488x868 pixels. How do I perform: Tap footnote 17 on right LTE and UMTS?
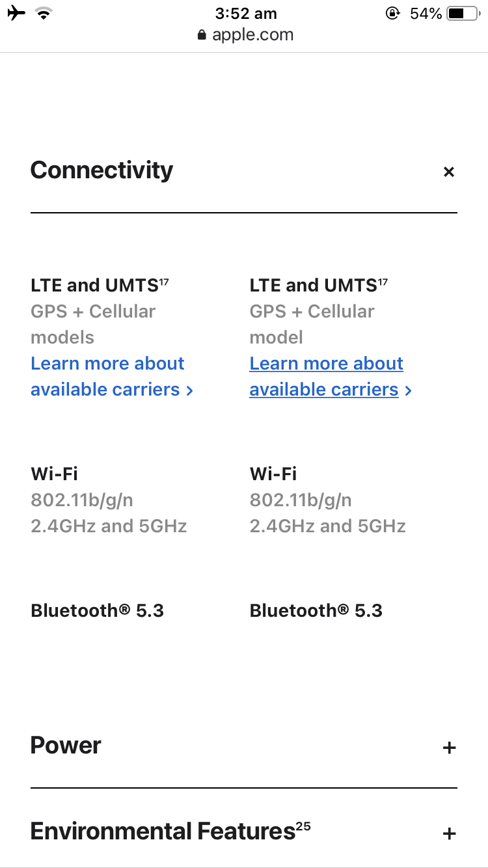tap(383, 280)
